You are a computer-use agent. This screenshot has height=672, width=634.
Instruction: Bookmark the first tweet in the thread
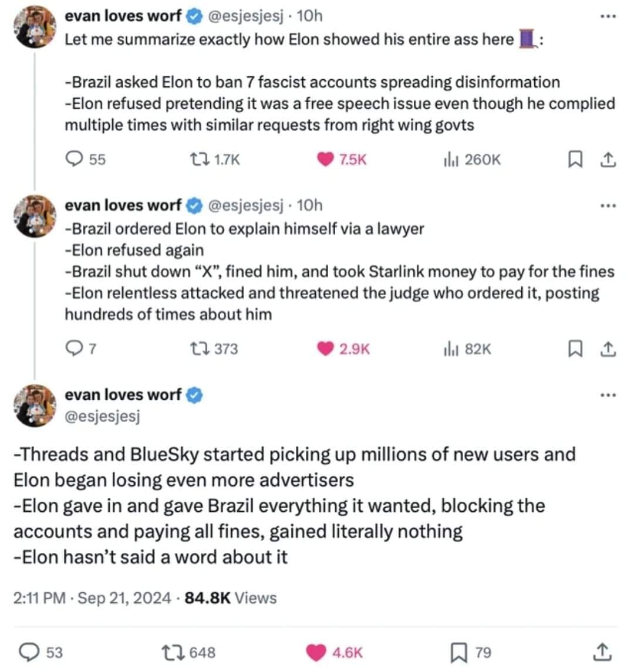click(x=575, y=159)
